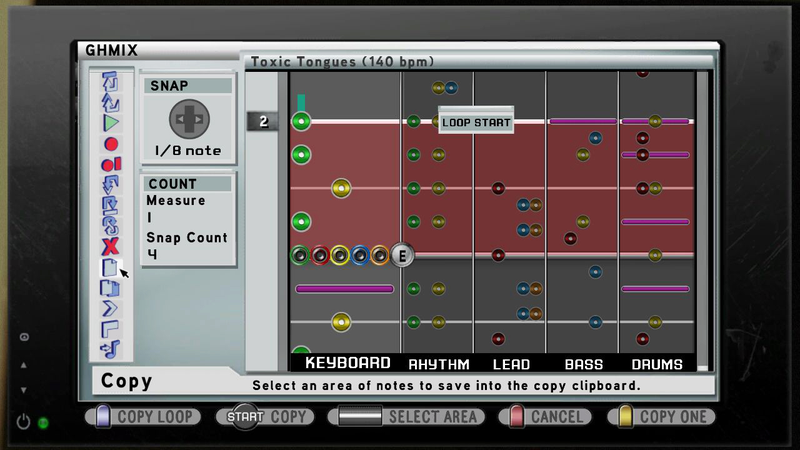The image size is (800, 450).
Task: Select the highlighted Copy page tool
Action: click(x=110, y=267)
